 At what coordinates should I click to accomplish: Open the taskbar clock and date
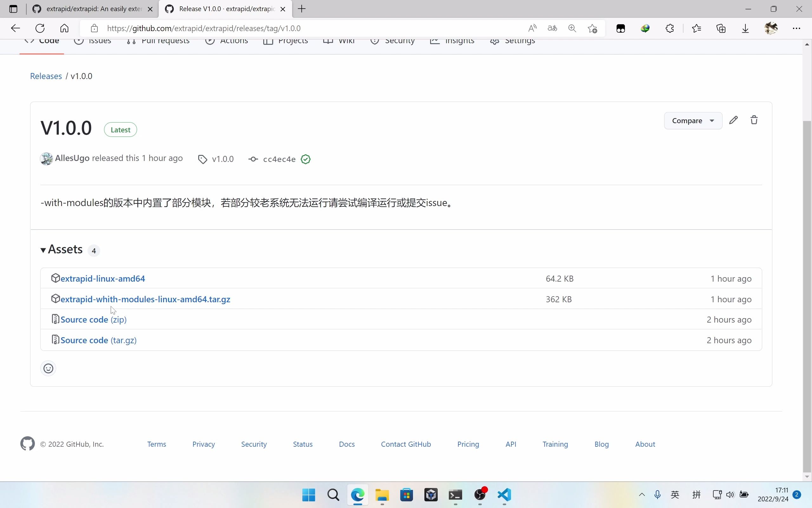pos(773,495)
